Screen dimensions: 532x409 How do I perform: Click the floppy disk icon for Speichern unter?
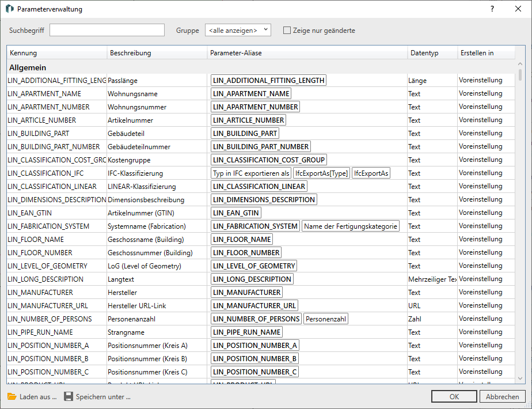point(69,396)
